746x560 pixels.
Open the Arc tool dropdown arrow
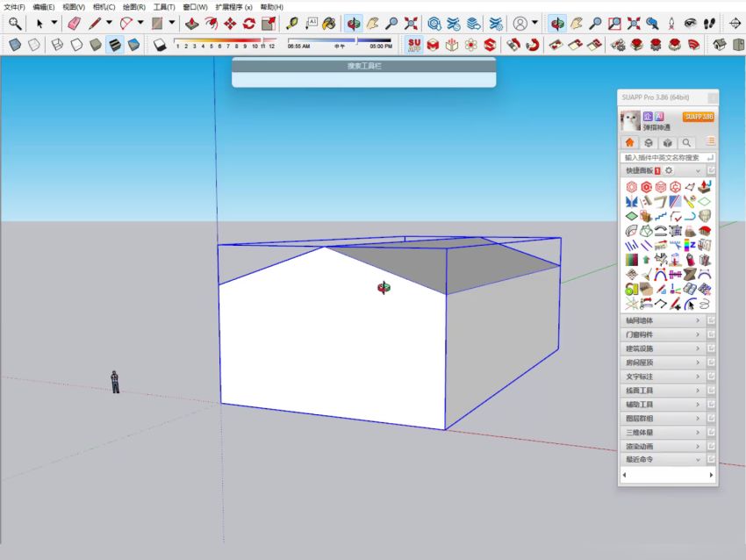pos(140,23)
